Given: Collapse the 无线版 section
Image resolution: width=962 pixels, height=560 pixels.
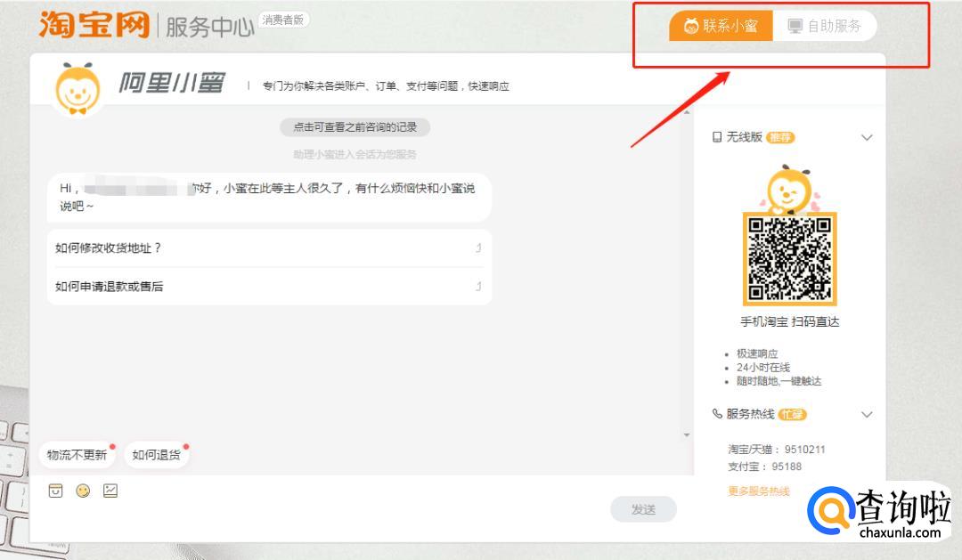Looking at the screenshot, I should coord(867,137).
